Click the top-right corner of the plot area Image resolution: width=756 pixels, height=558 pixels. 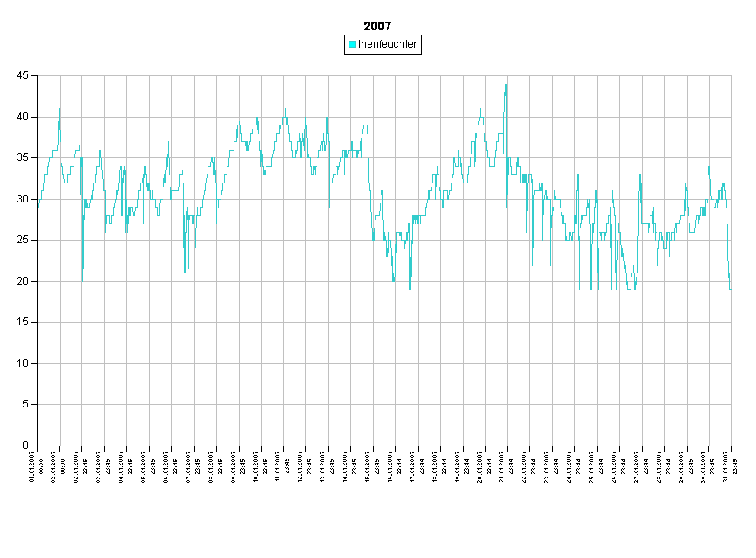tap(731, 76)
